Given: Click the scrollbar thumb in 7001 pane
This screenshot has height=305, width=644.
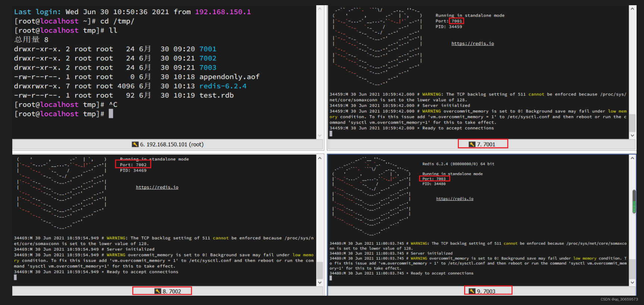Looking at the screenshot, I should coord(632,123).
